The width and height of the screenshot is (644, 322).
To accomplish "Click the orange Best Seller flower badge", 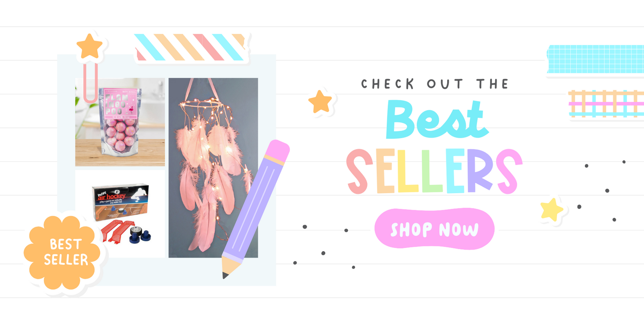I will [x=64, y=252].
